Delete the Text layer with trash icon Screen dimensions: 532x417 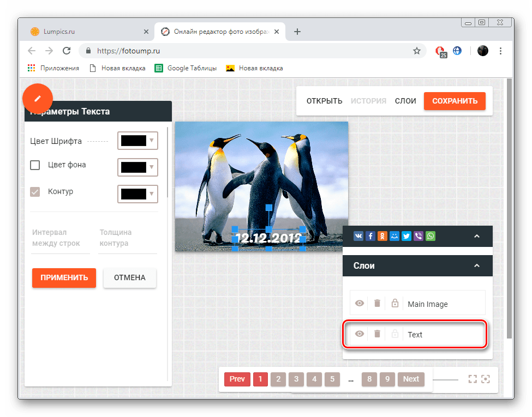point(377,334)
